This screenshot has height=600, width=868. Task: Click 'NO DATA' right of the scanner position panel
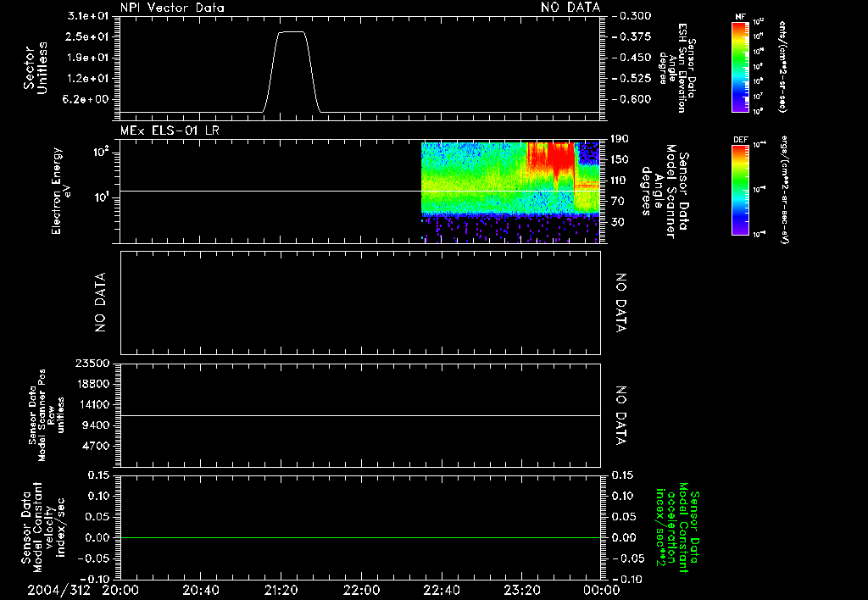[621, 415]
